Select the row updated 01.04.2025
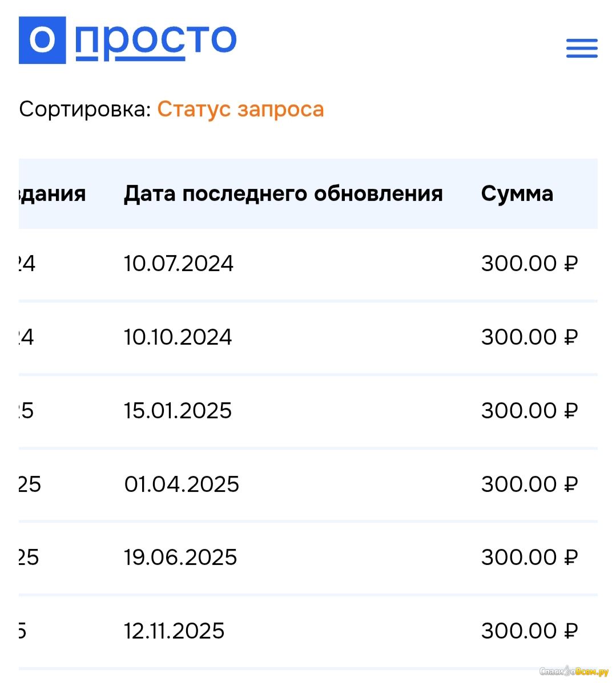Viewport: 616px width, 683px height. click(x=182, y=484)
